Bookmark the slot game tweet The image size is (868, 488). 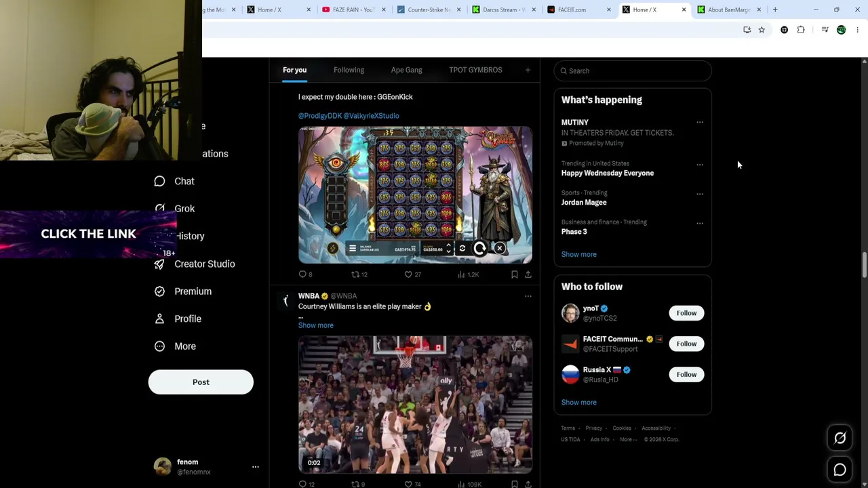pos(514,274)
